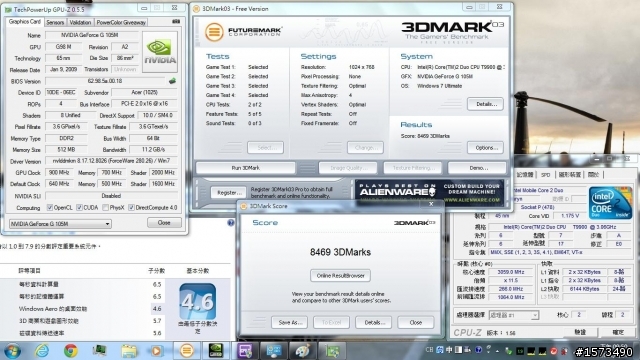Switch to the SPD tab in CPU-Z

[546, 175]
